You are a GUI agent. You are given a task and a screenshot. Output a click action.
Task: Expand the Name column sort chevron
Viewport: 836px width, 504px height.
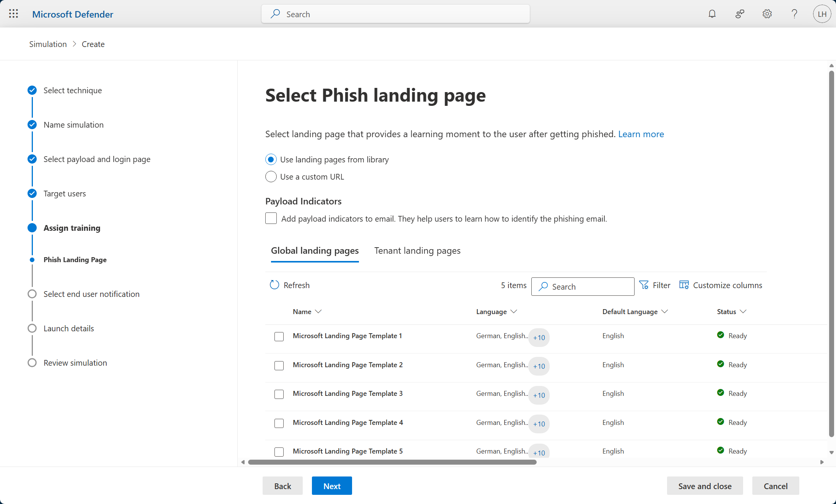pos(318,311)
